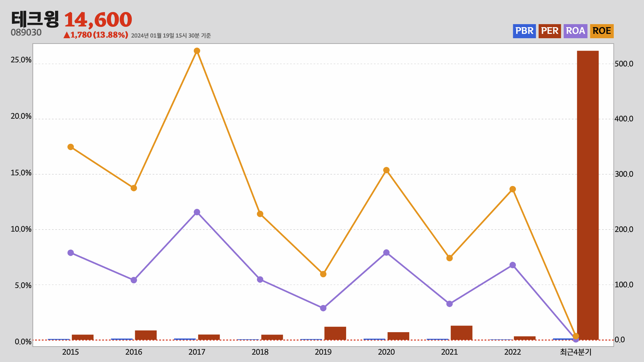Click the 500.0 right axis label
644x362 pixels.
pos(624,64)
